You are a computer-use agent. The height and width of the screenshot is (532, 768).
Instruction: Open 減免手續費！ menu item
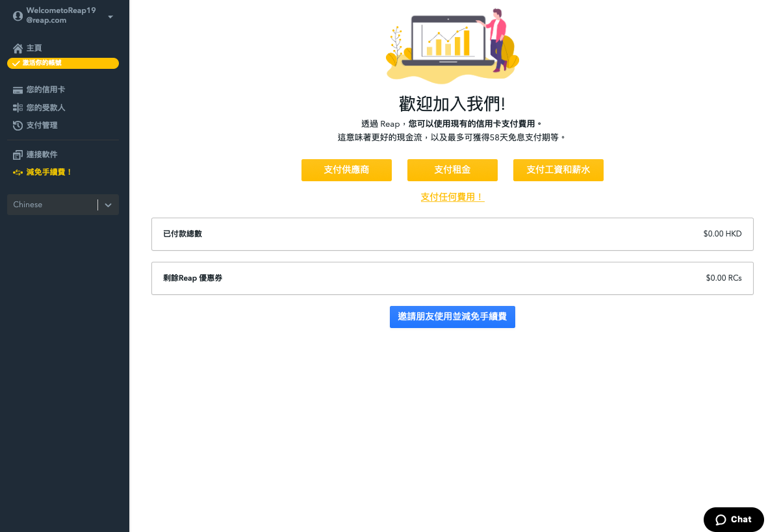49,172
